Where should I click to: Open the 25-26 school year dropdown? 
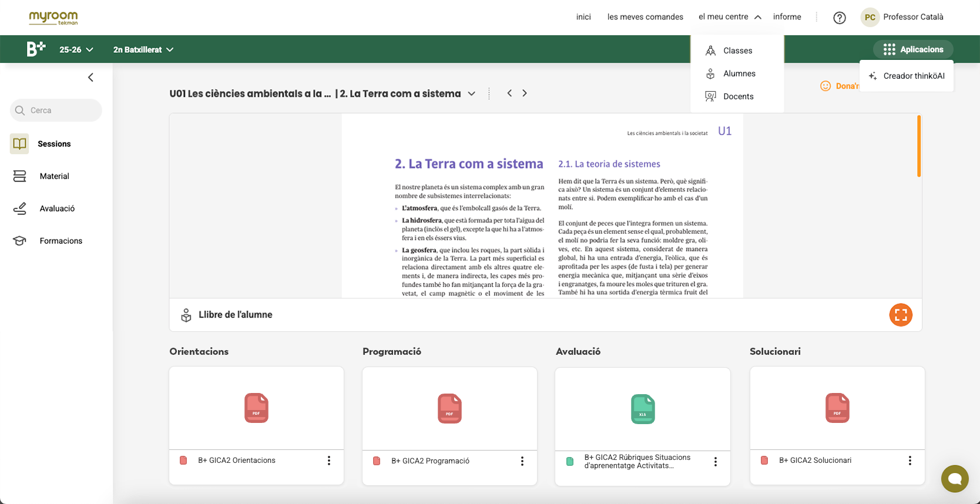pos(76,50)
